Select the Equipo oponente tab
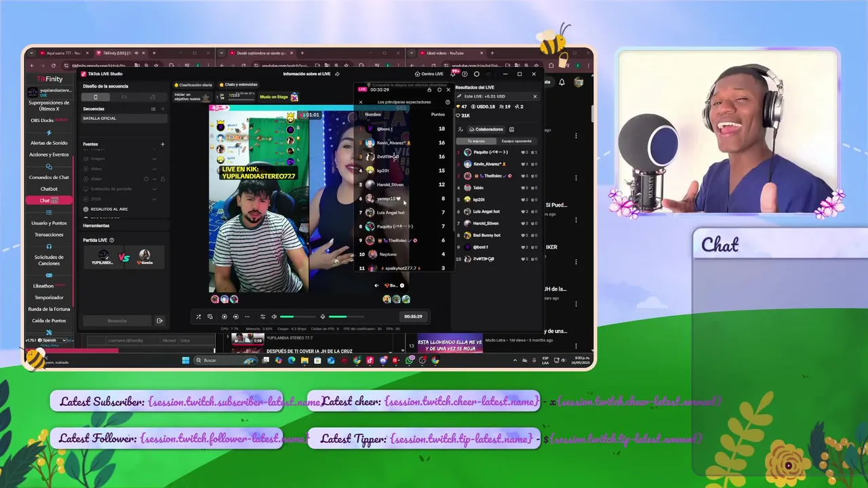The width and height of the screenshot is (868, 488). pyautogui.click(x=517, y=141)
